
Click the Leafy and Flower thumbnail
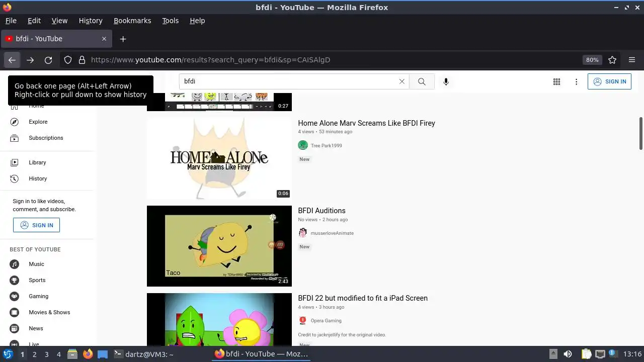click(x=219, y=320)
